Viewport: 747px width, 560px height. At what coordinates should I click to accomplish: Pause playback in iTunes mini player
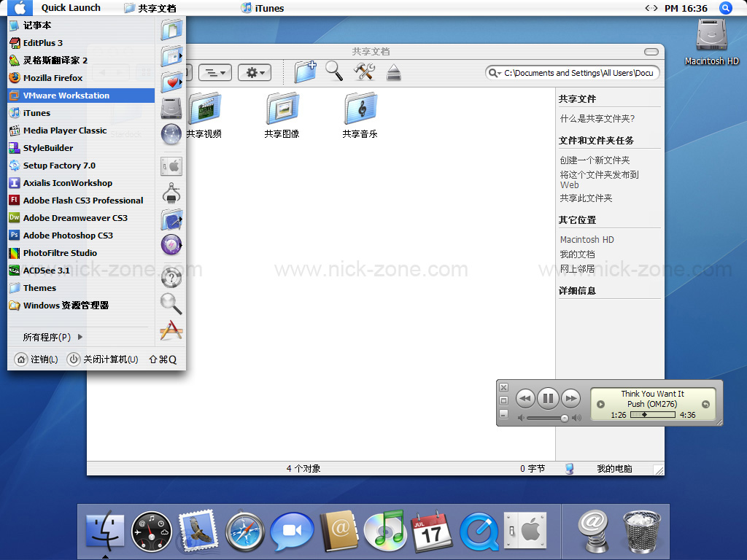[548, 398]
